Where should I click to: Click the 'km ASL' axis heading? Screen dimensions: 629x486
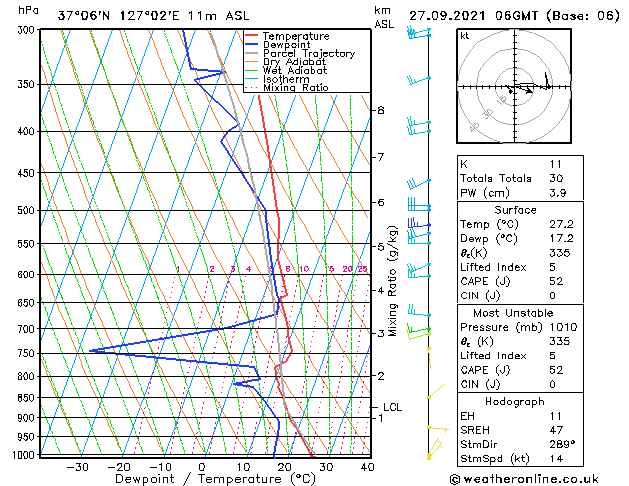click(384, 17)
